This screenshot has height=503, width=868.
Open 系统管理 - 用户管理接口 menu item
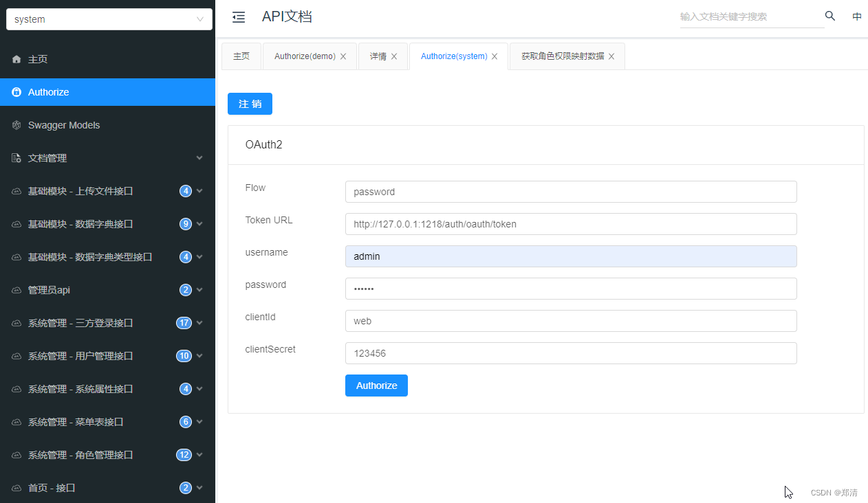click(x=107, y=356)
